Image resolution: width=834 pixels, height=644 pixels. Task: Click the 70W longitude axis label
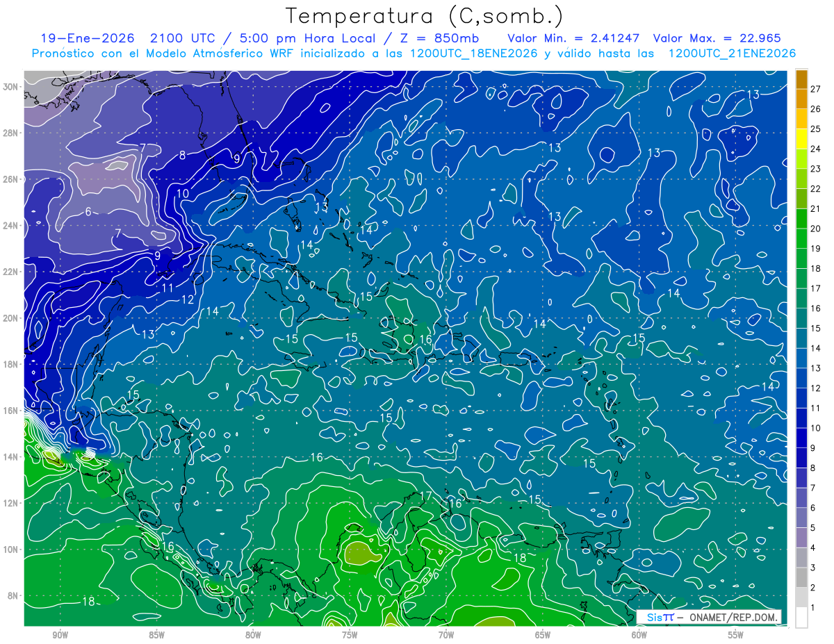click(446, 635)
